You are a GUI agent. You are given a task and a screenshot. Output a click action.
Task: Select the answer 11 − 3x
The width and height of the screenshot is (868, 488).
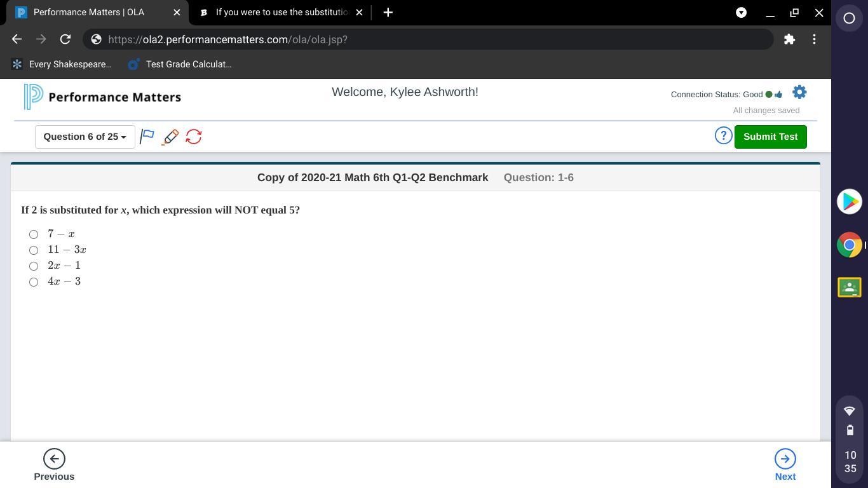34,250
